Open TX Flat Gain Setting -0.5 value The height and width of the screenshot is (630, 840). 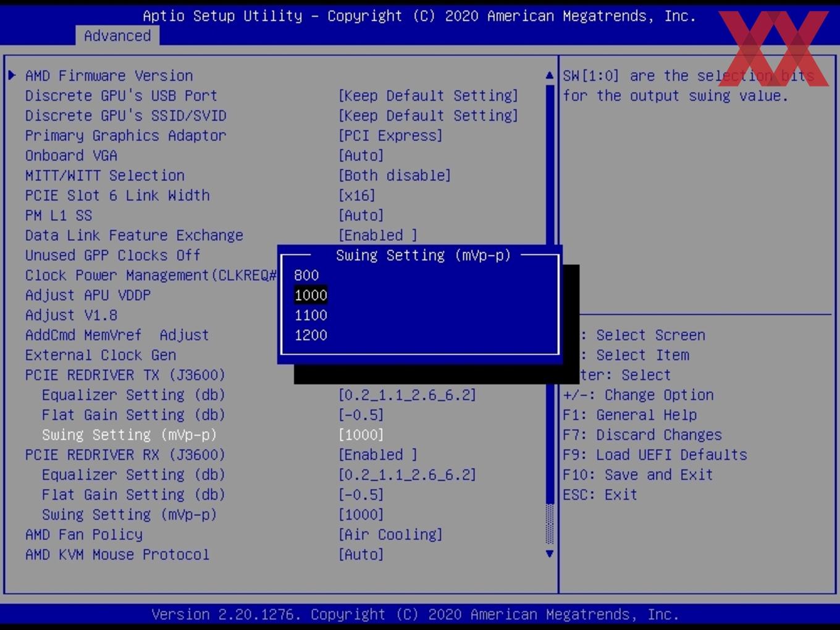(x=361, y=415)
